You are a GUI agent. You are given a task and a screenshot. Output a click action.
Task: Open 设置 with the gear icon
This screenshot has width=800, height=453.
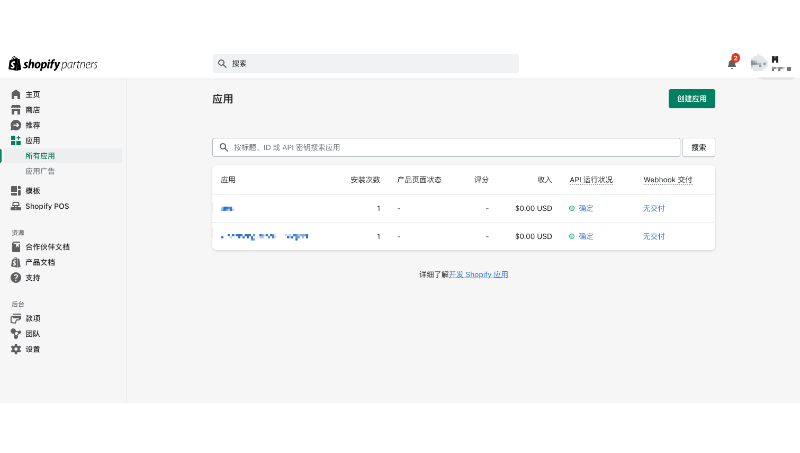(16, 349)
